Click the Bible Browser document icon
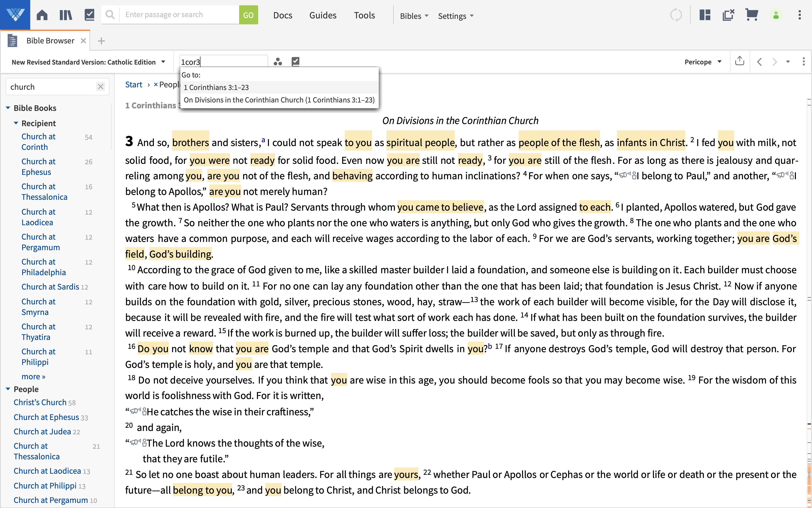This screenshot has width=812, height=508. point(12,41)
